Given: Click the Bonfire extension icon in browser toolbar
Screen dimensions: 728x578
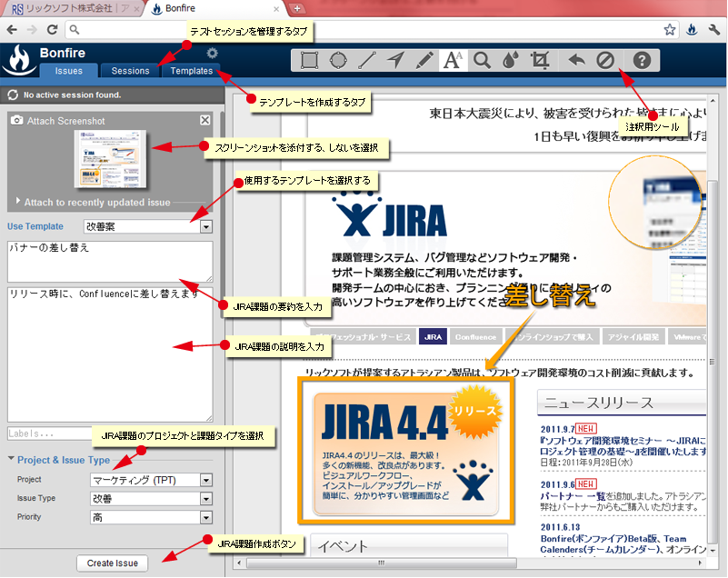Looking at the screenshot, I should [x=692, y=30].
